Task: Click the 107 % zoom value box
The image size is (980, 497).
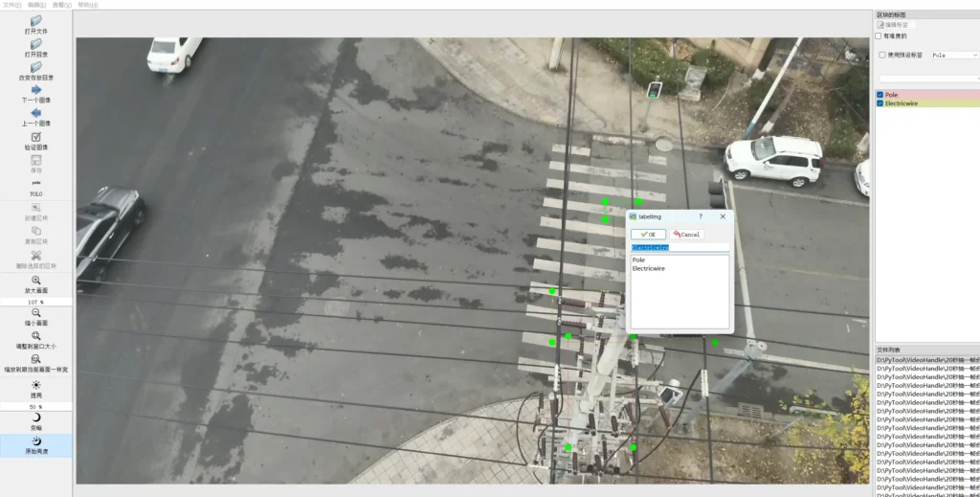Action: click(36, 302)
